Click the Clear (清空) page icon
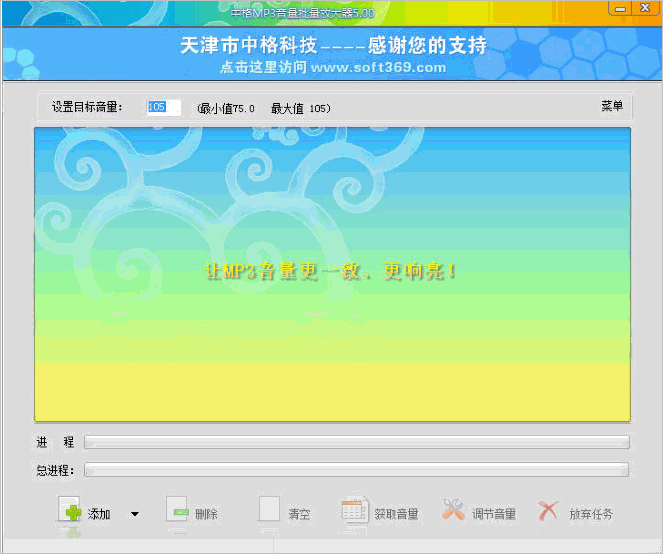 (269, 509)
